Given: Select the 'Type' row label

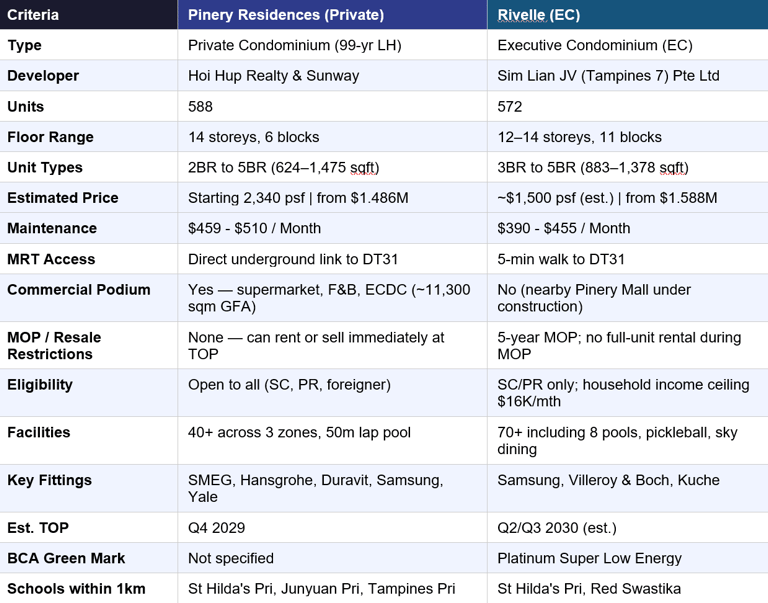Looking at the screenshot, I should click(x=89, y=45).
